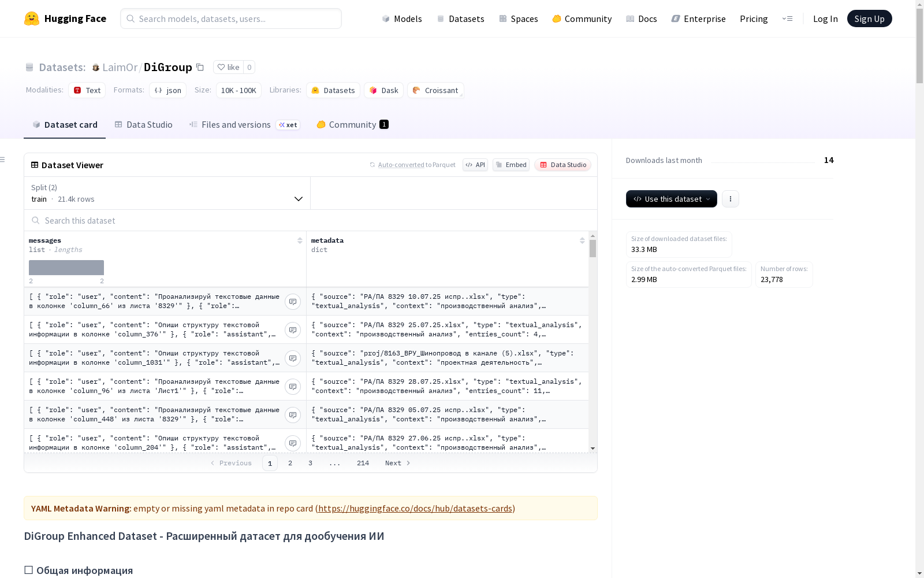This screenshot has height=578, width=924.
Task: Open the Models menu item
Action: (x=402, y=18)
